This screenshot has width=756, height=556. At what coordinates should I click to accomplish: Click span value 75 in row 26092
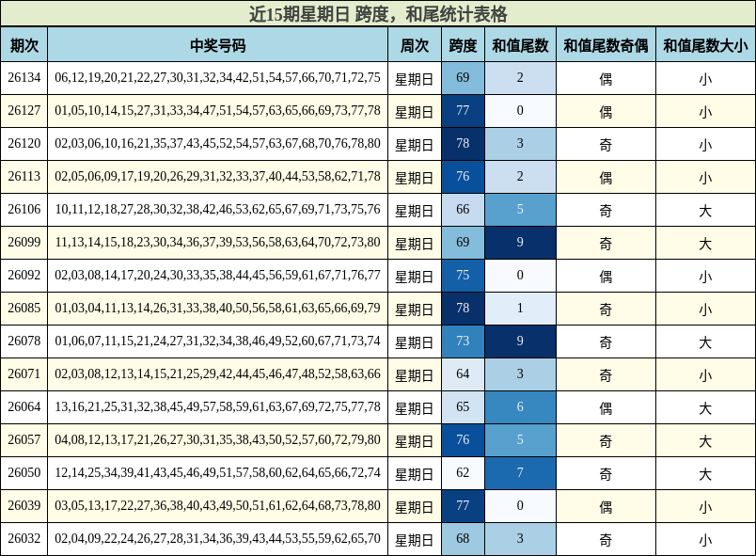pyautogui.click(x=463, y=275)
